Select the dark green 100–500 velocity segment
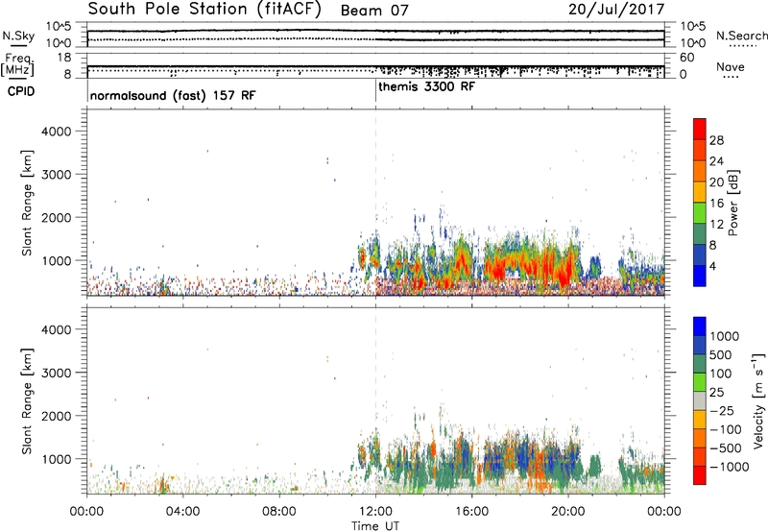 700,364
